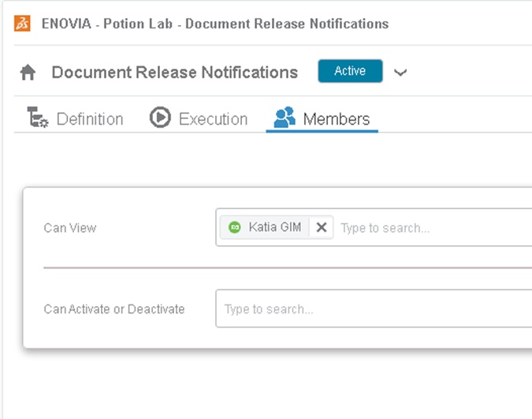Image resolution: width=532 pixels, height=419 pixels.
Task: Click the Can Activate or Deactivate label
Action: pos(113,309)
